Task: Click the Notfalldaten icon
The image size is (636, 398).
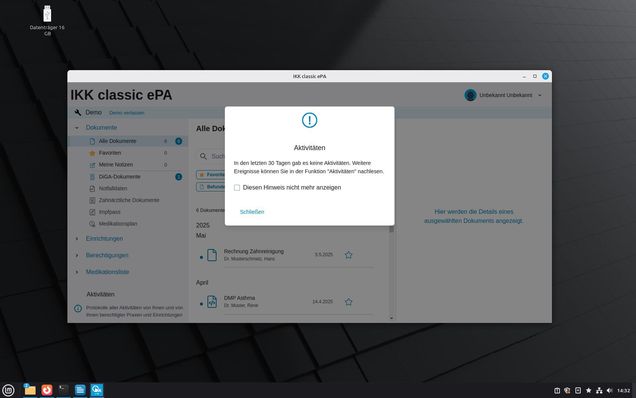Action: (x=92, y=189)
